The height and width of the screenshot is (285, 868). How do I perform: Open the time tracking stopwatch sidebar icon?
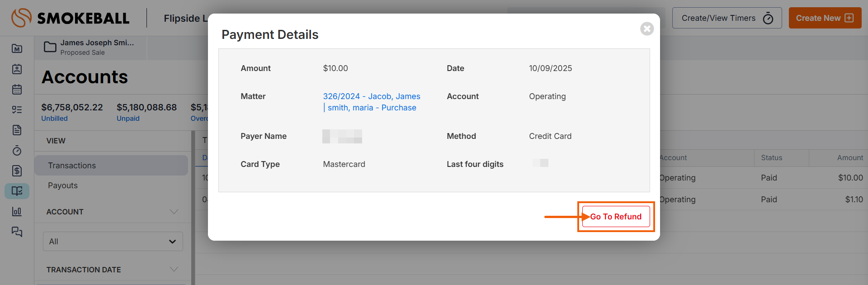coord(17,150)
